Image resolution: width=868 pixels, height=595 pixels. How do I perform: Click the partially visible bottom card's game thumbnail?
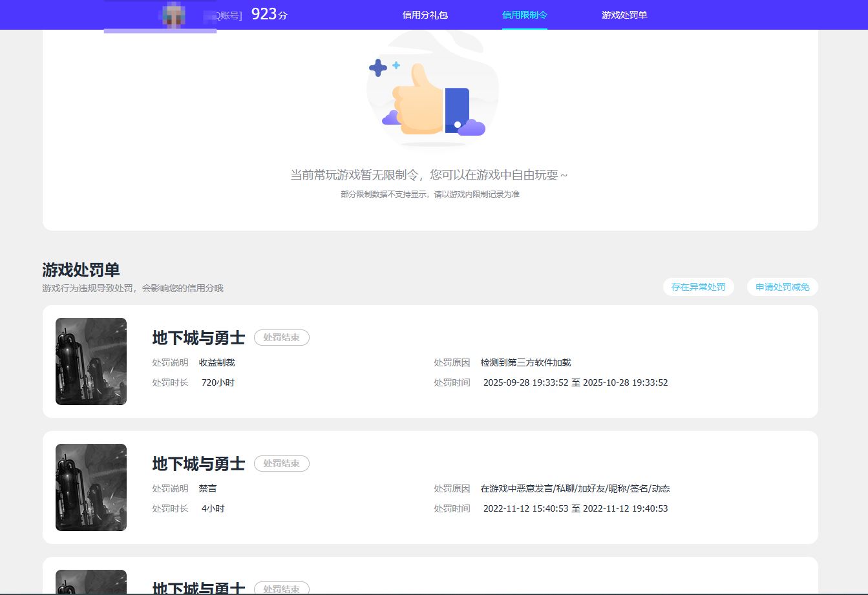[x=91, y=582]
